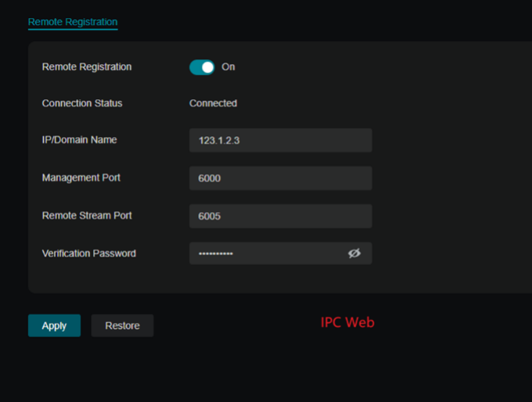Click the Connection Status label
This screenshot has width=532, height=402.
(82, 103)
